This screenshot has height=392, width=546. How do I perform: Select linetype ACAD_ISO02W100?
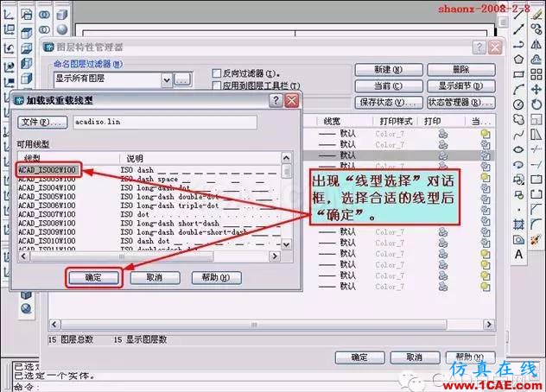click(x=47, y=170)
